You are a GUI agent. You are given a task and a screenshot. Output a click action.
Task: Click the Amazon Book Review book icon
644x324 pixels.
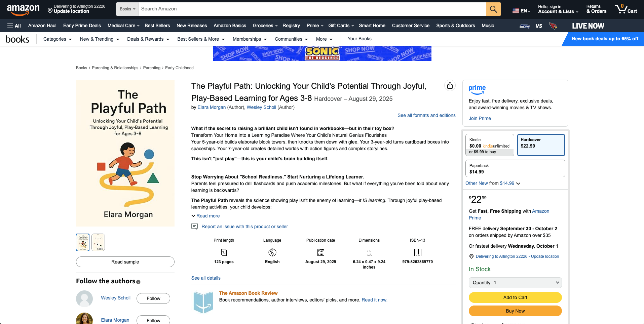203,302
